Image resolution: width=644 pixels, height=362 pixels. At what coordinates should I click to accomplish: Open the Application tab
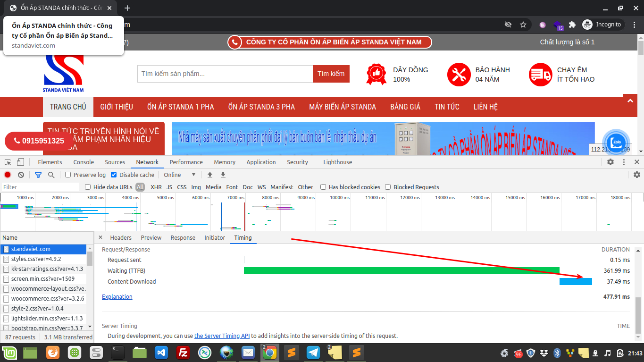[261, 162]
